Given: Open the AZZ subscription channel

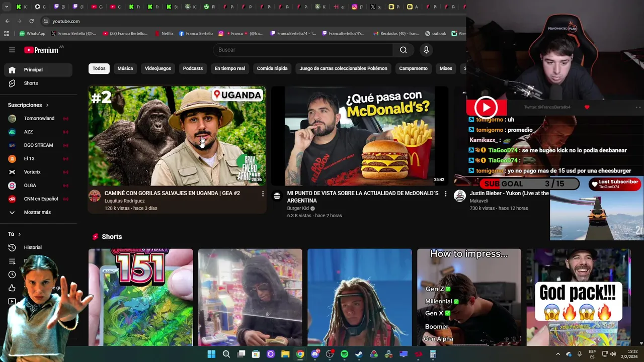Looking at the screenshot, I should click(x=38, y=132).
